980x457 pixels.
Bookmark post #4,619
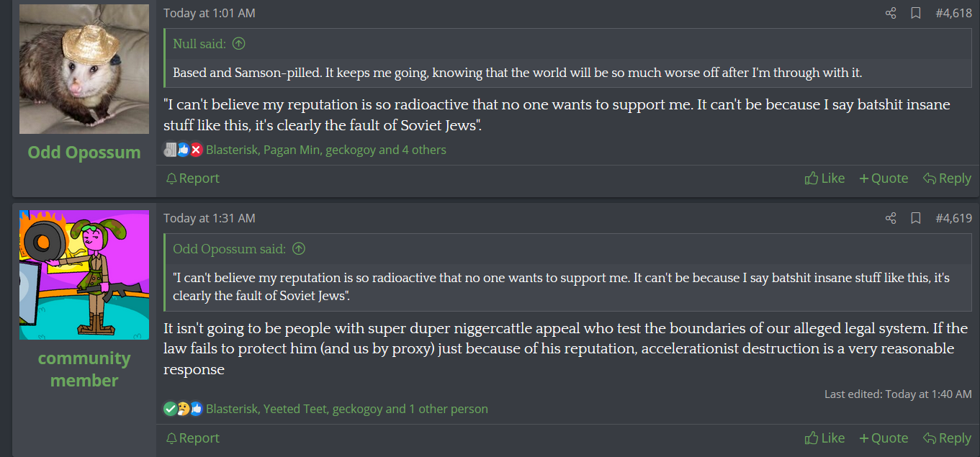(x=916, y=218)
